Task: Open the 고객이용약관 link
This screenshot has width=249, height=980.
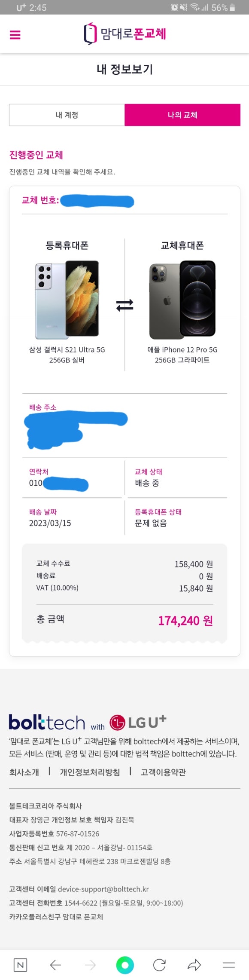Action: [163, 772]
